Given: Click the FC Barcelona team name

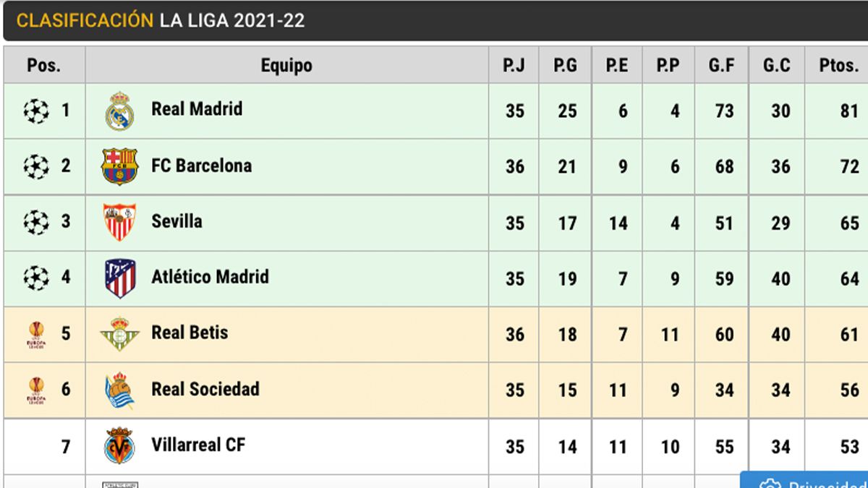Looking at the screenshot, I should (201, 166).
